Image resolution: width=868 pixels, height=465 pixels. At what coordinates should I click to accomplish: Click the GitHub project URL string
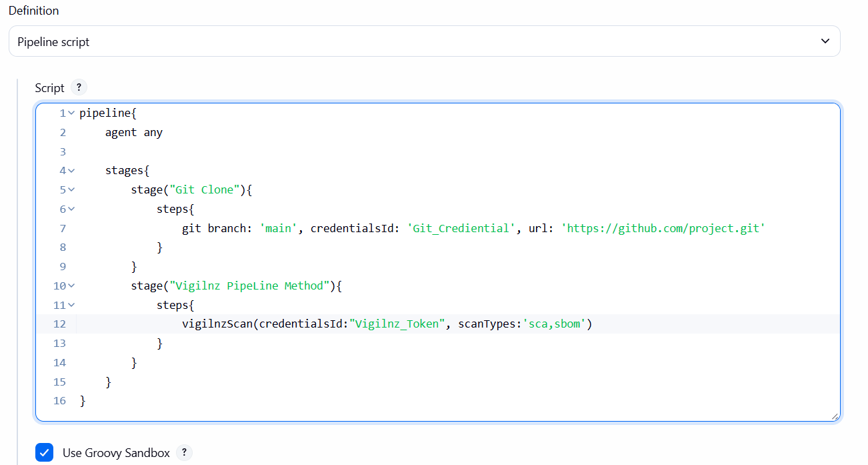pos(663,227)
